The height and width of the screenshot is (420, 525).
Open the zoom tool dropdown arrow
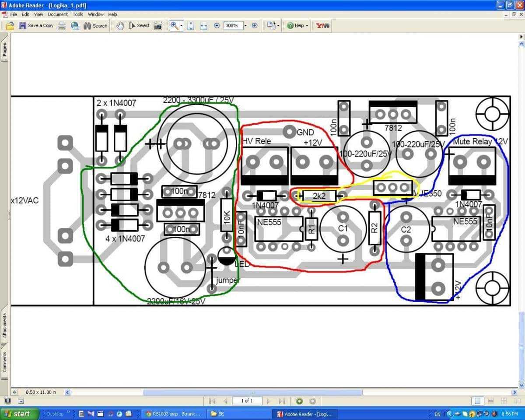click(x=182, y=26)
